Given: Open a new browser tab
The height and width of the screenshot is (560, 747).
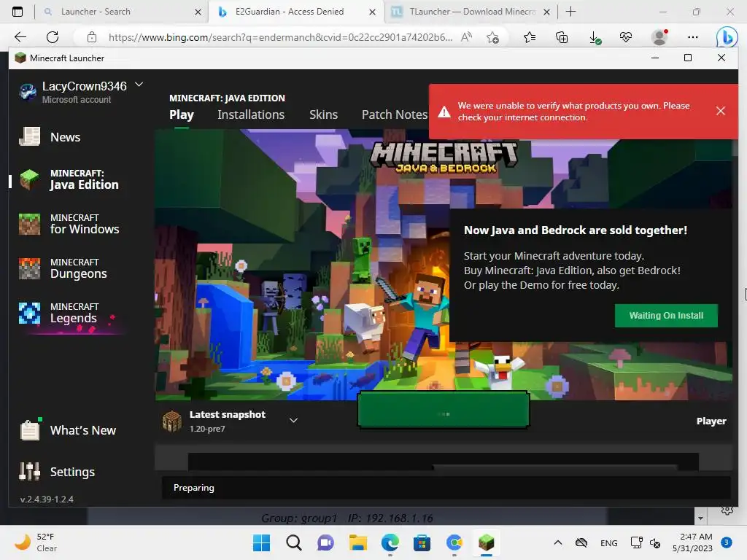Looking at the screenshot, I should tap(570, 12).
